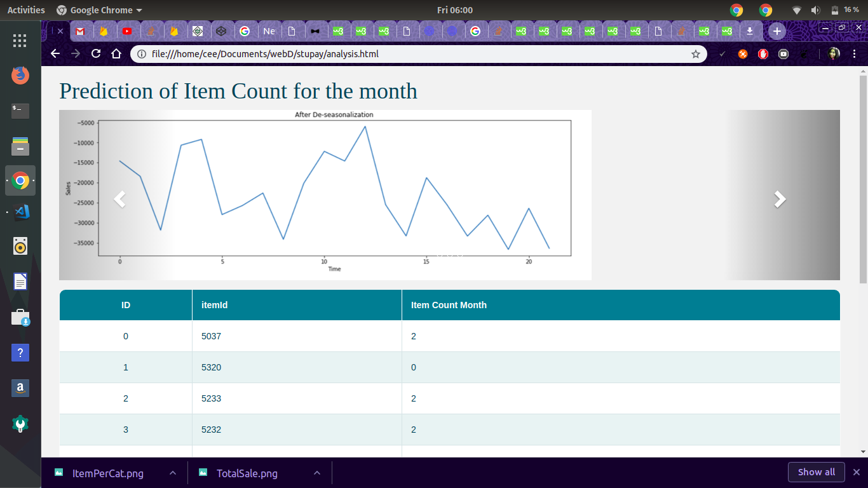This screenshot has width=868, height=488.
Task: Open the grey video-play extension icon
Action: tap(783, 54)
